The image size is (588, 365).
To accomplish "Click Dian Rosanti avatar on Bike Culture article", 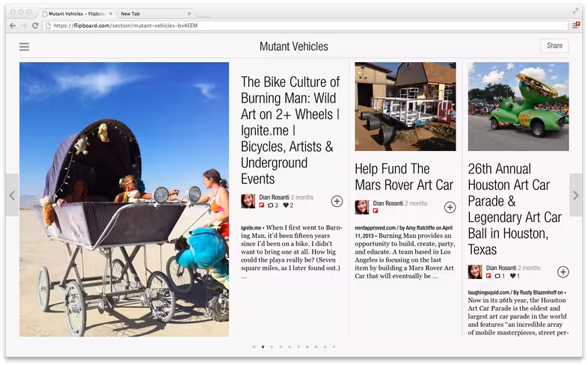I will coord(248,201).
